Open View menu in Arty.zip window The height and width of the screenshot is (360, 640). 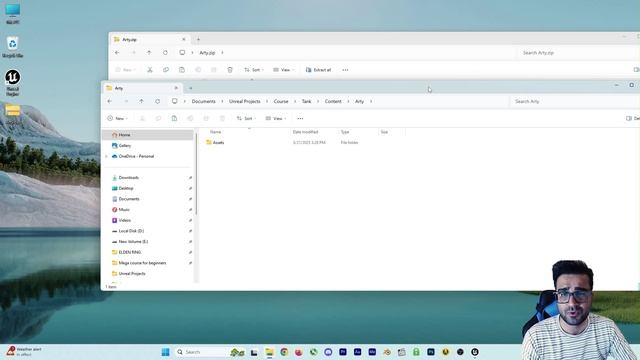[x=284, y=70]
